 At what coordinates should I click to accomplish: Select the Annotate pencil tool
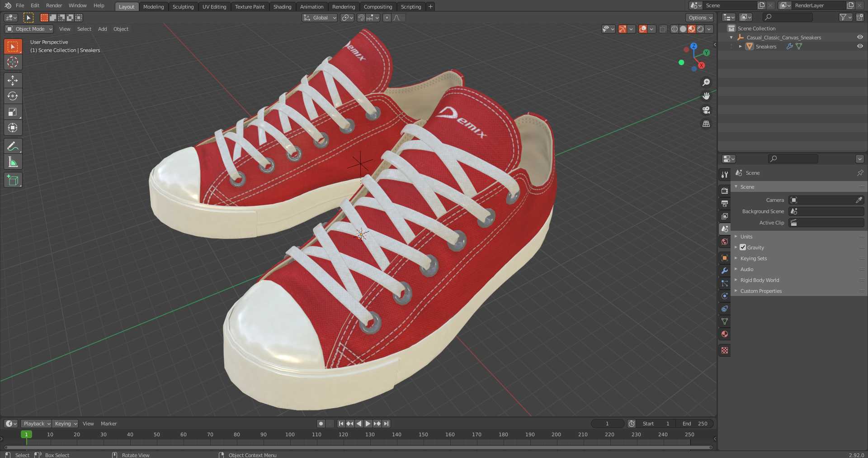click(x=13, y=146)
